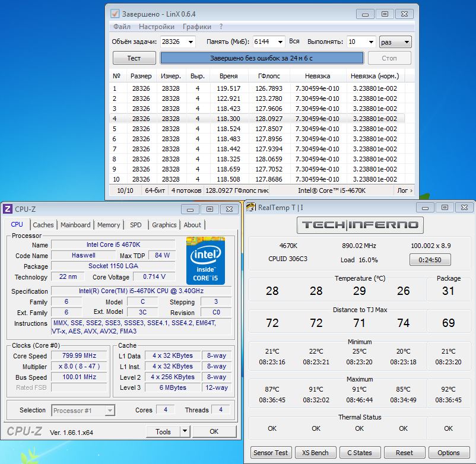This screenshot has width=476, height=464.
Task: Click the Тест button in LinX
Action: tap(134, 58)
